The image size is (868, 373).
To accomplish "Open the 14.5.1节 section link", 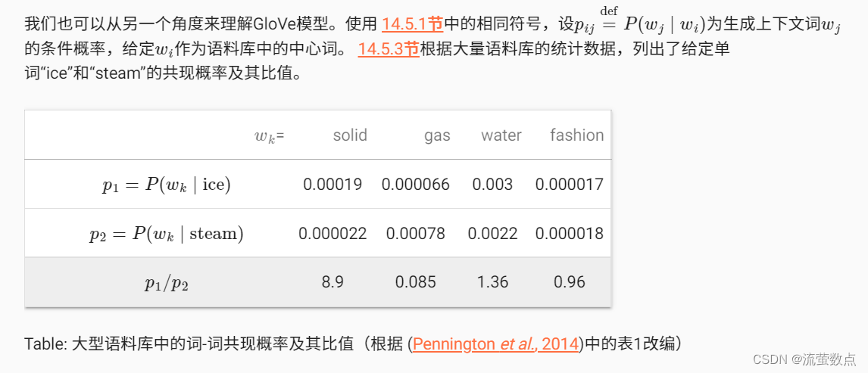I will point(412,24).
